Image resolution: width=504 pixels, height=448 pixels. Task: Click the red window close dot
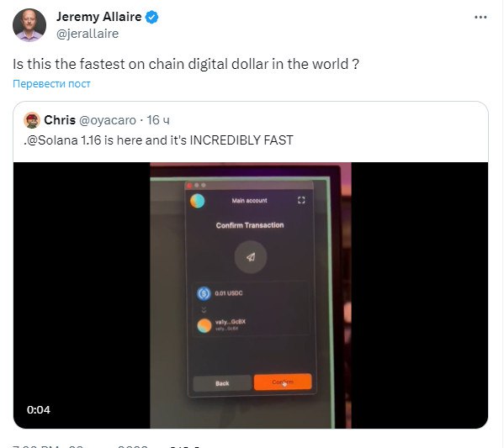click(189, 185)
